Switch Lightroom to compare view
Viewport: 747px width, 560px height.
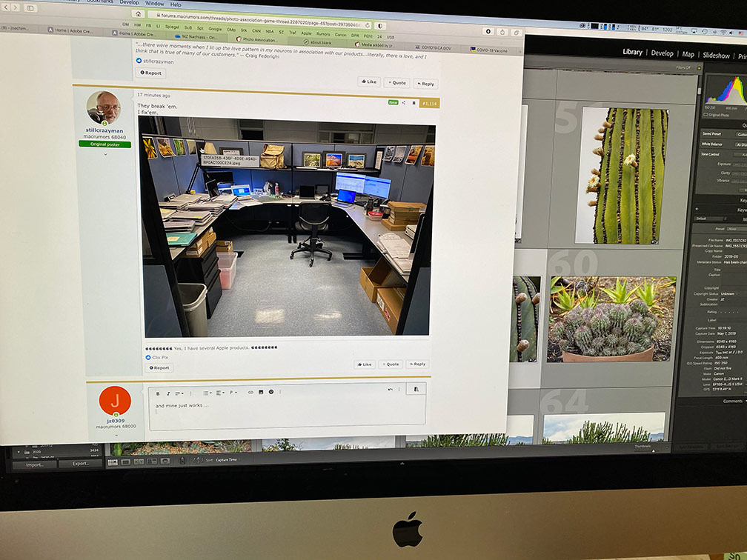[x=139, y=462]
